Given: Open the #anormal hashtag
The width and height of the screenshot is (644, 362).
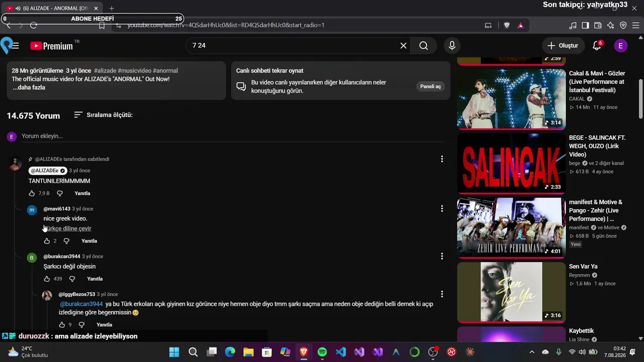Looking at the screenshot, I should (166, 71).
